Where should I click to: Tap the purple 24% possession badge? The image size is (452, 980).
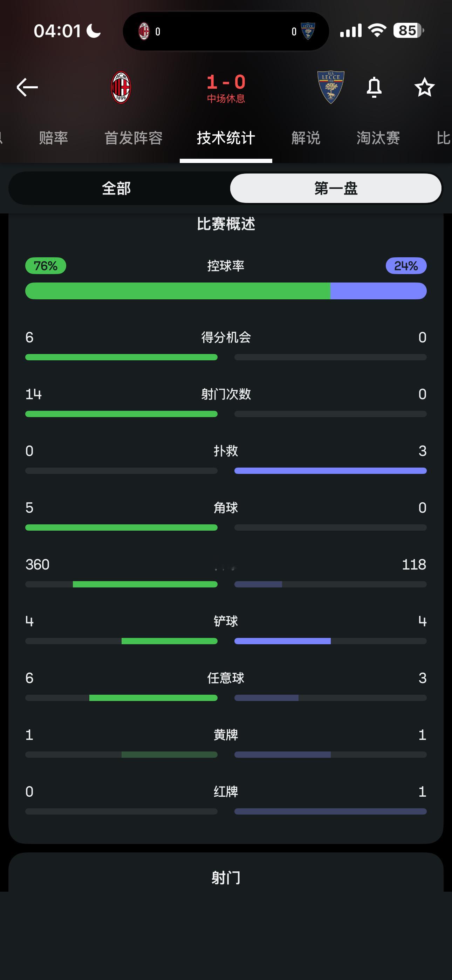pos(406,266)
